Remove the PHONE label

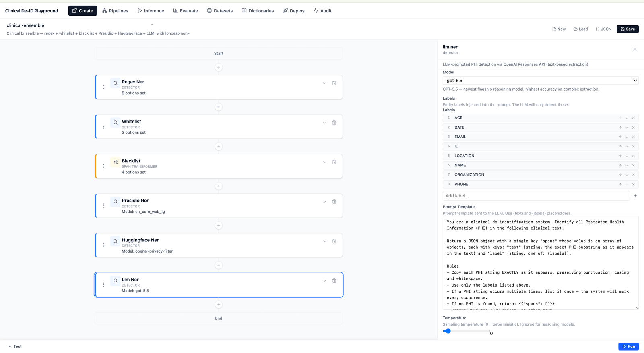click(633, 184)
